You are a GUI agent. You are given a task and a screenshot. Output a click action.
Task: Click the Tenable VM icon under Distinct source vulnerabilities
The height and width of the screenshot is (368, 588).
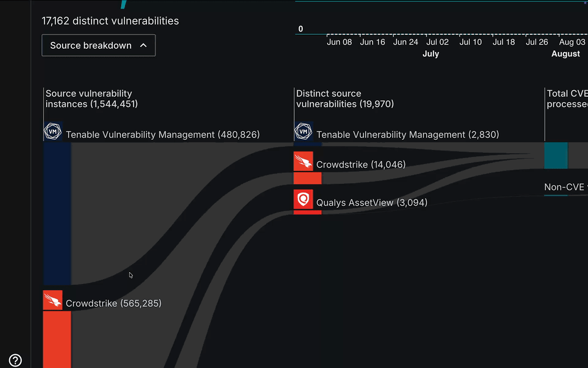coord(303,131)
